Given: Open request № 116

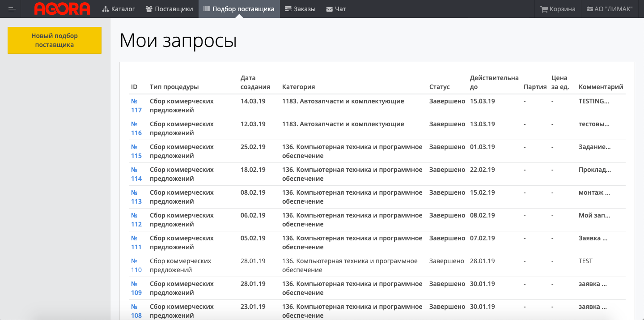Looking at the screenshot, I should pyautogui.click(x=136, y=128).
